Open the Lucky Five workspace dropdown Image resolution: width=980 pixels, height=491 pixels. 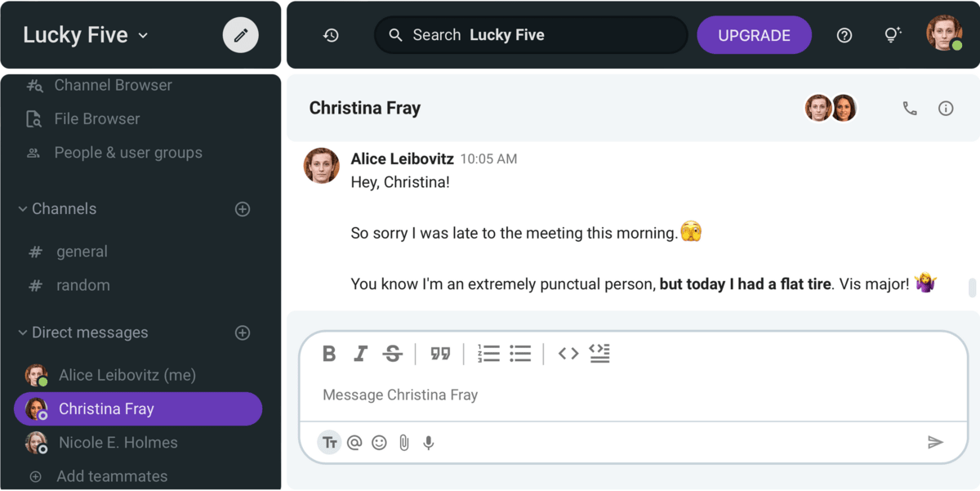[86, 35]
